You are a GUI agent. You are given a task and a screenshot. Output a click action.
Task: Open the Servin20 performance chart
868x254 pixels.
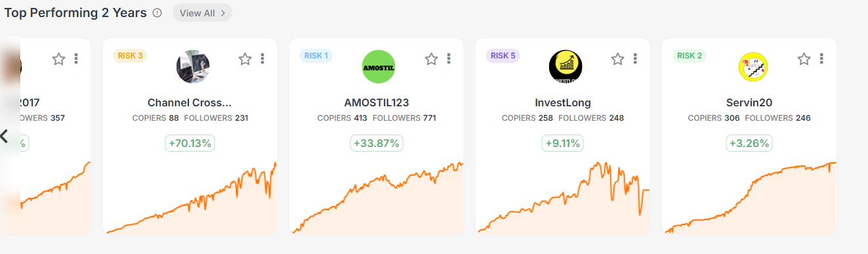pyautogui.click(x=749, y=198)
